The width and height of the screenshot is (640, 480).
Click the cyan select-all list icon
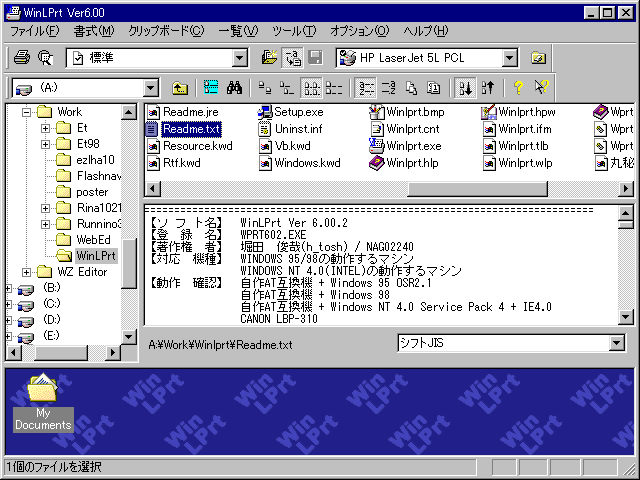click(x=211, y=87)
